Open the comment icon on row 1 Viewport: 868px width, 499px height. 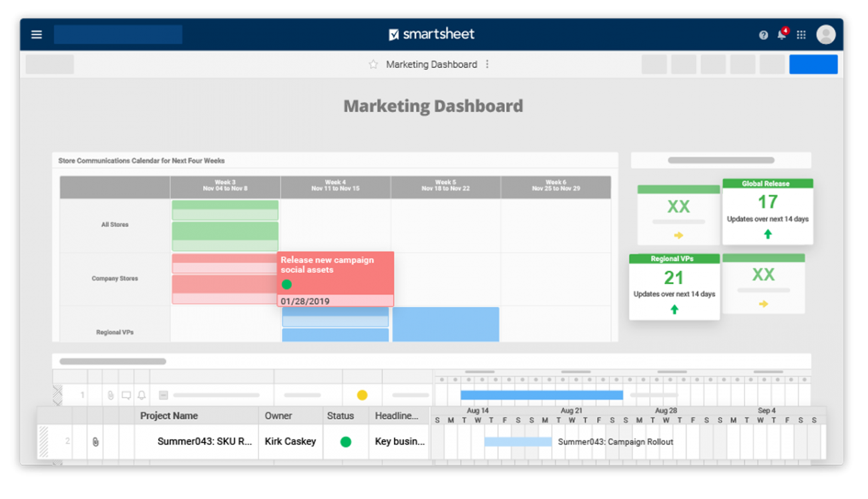(126, 395)
